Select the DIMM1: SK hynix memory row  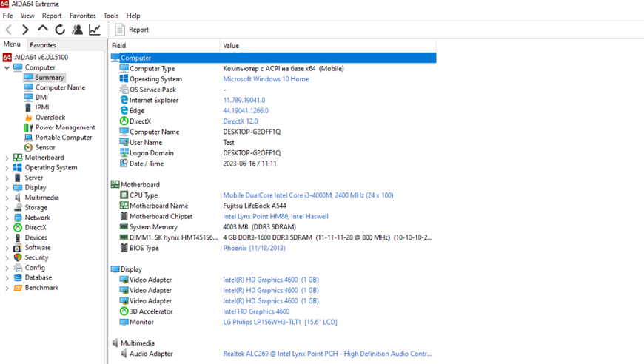click(273, 237)
